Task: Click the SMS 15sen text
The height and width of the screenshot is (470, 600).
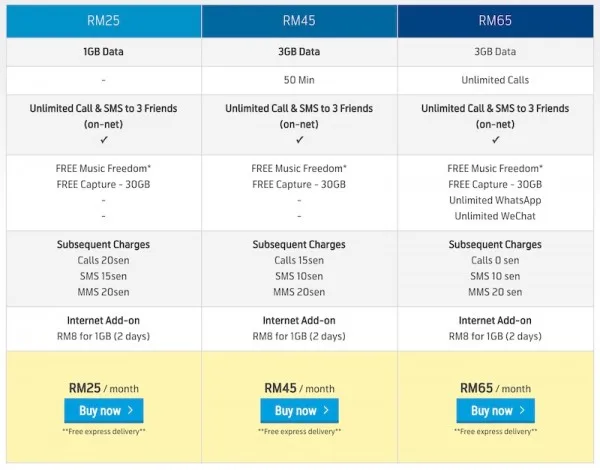Action: click(x=103, y=276)
